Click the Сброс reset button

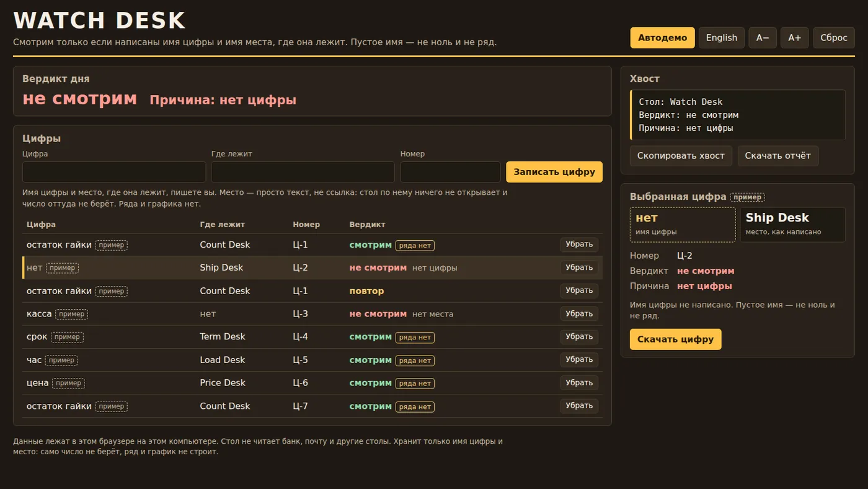[x=834, y=38]
